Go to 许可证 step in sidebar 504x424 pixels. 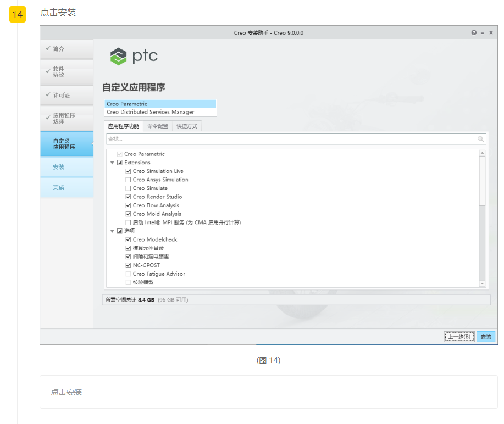[67, 95]
